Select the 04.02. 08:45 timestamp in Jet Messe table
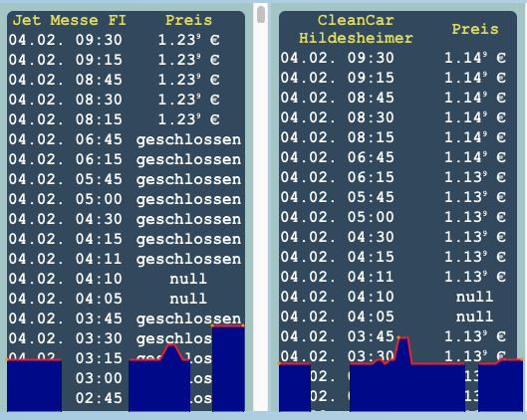 pos(66,80)
